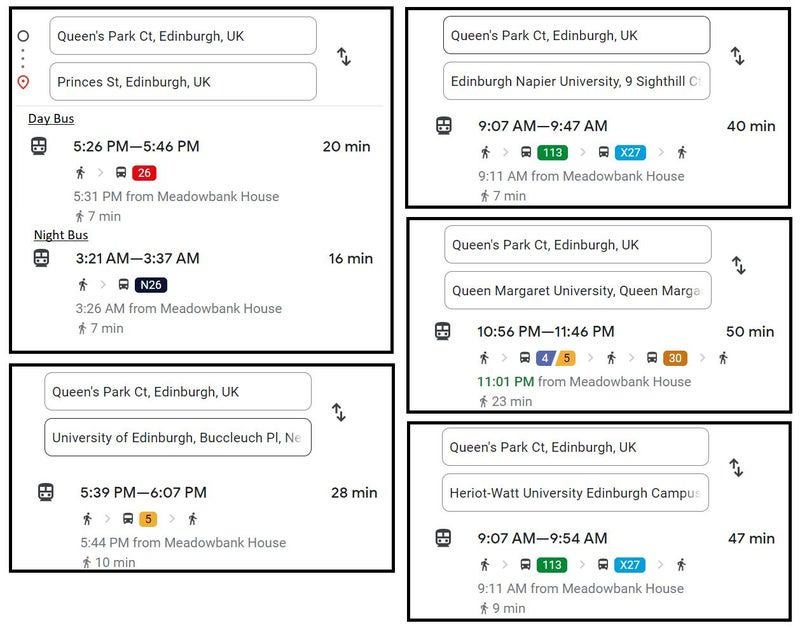The image size is (800, 630).
Task: Edit the Edinburgh Napier University destination field
Action: 576,81
